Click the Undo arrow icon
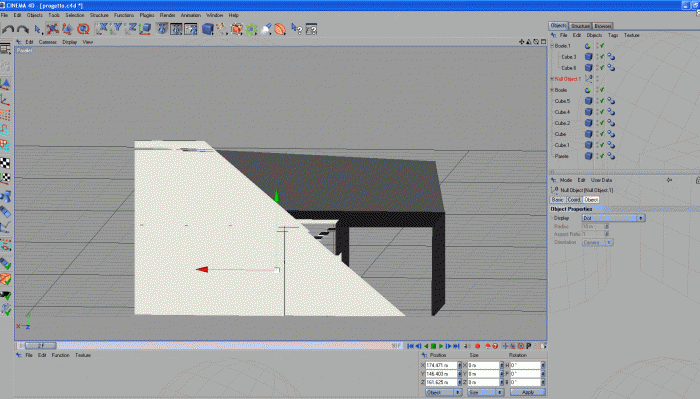This screenshot has height=399, width=700. pos(8,29)
